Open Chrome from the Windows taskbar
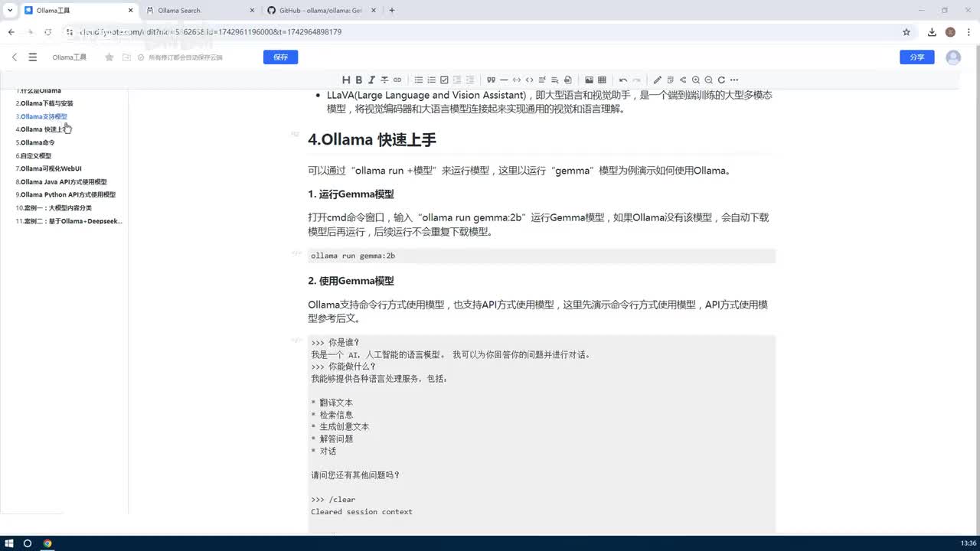Screen dimensions: 980x551 point(47,543)
